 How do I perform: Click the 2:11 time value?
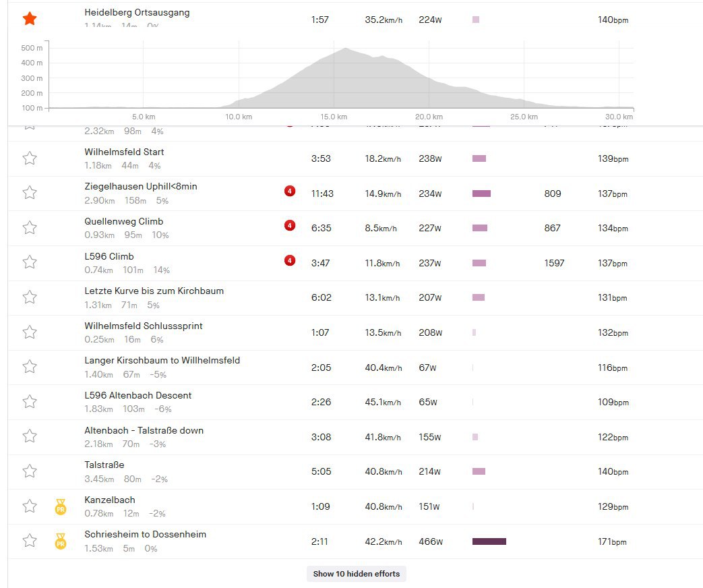319,541
